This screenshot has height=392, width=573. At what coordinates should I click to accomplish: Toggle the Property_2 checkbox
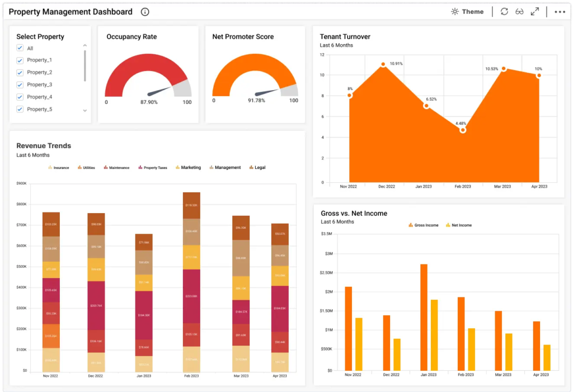pos(20,73)
